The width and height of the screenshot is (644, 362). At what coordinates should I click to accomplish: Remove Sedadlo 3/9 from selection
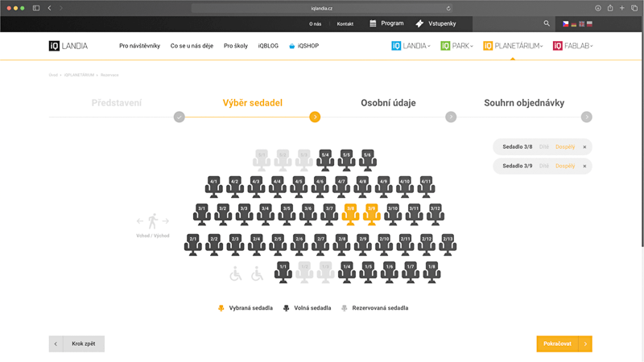click(x=584, y=166)
